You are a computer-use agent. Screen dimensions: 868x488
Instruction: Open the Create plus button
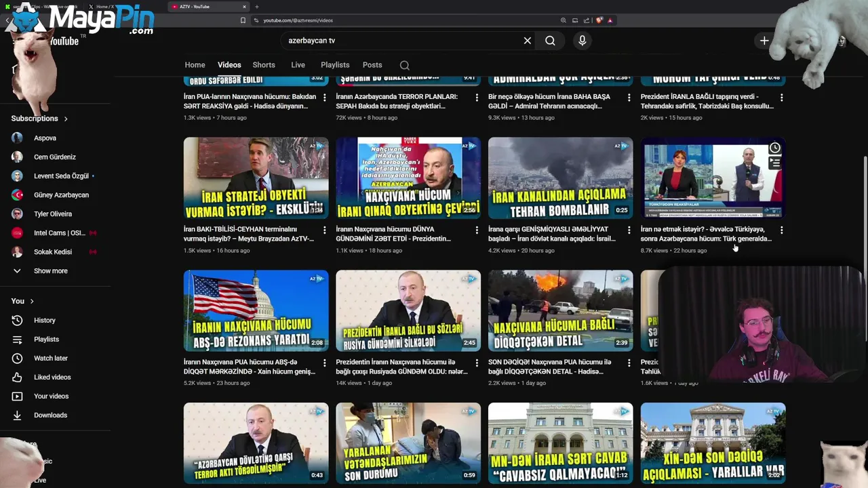click(764, 41)
